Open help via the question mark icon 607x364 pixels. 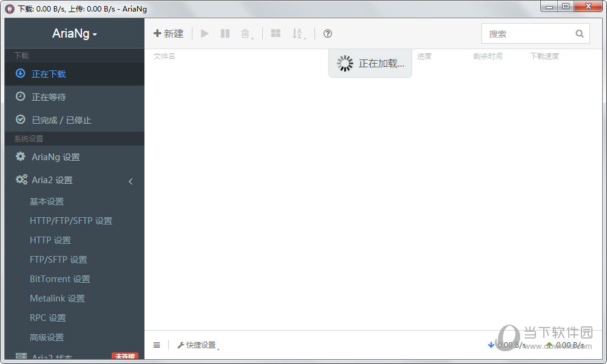(x=328, y=33)
